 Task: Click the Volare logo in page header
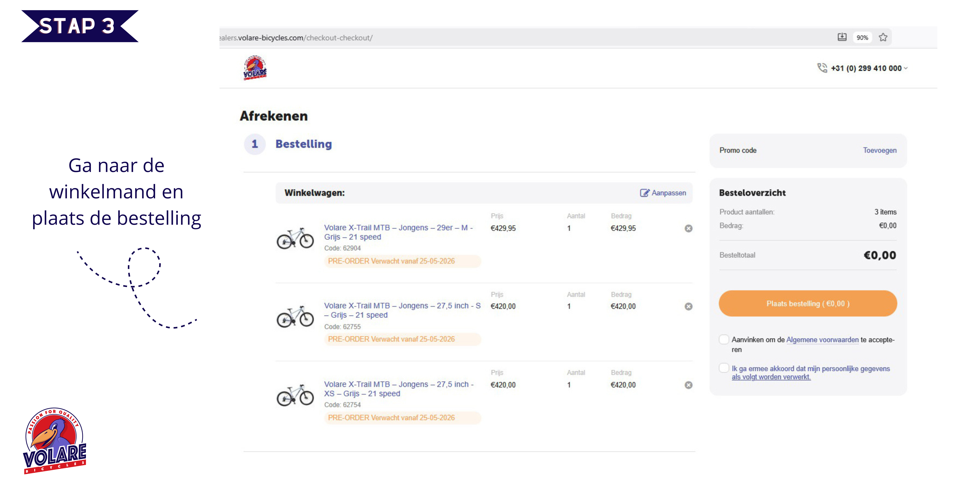(x=255, y=68)
